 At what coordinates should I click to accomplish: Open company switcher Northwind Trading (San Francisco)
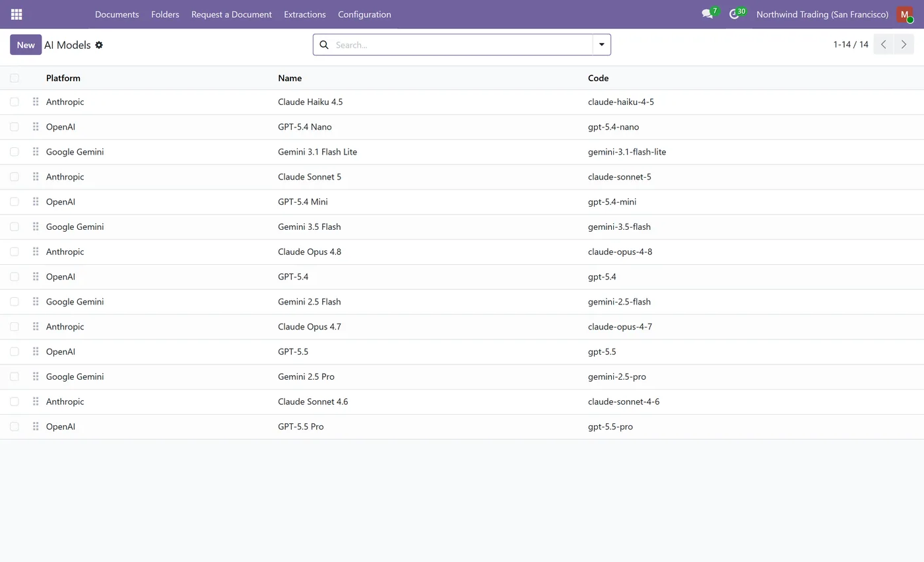click(822, 15)
